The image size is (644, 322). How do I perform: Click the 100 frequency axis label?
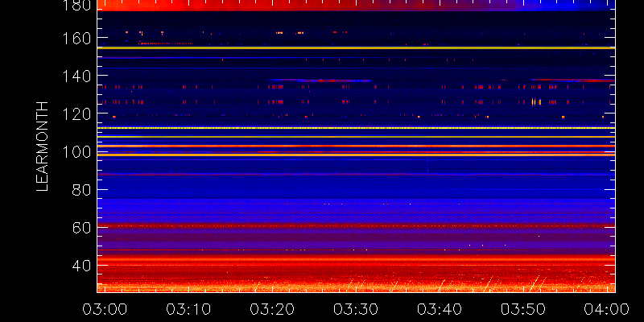pos(76,152)
